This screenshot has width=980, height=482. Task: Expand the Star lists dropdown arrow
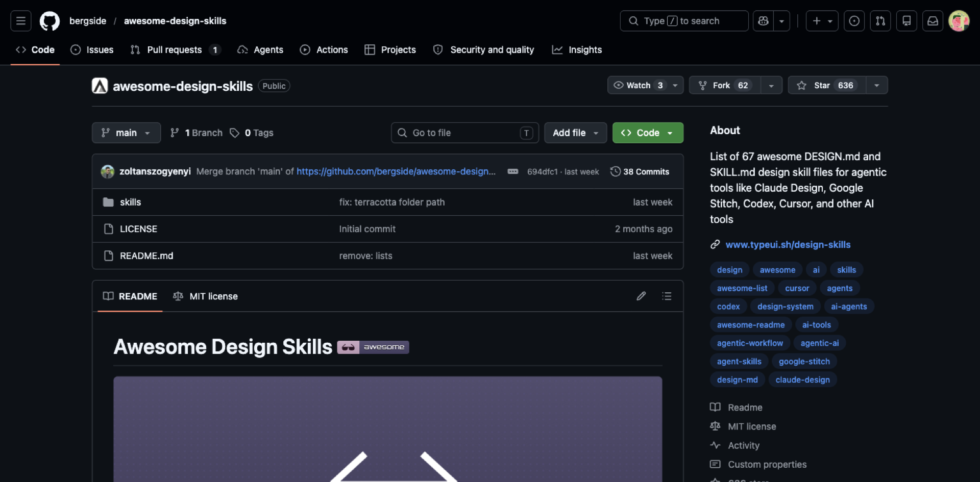(x=876, y=85)
